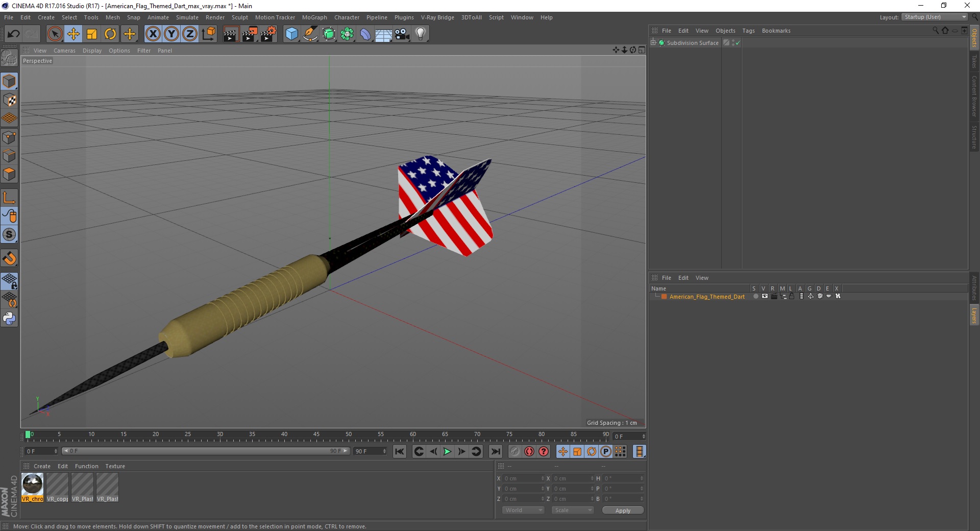This screenshot has width=980, height=531.
Task: Open the World coordinate dropdown
Action: [523, 510]
